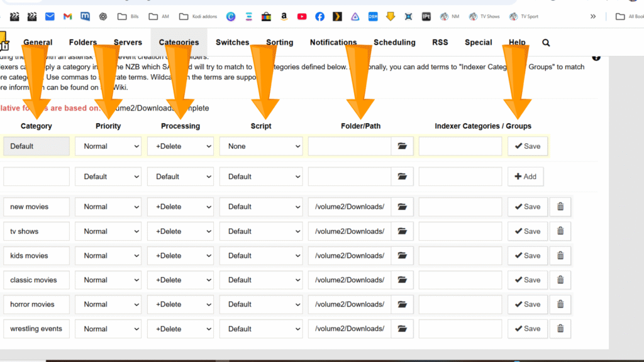Save the kids movies category
Viewport: 644px width, 362px height.
point(527,256)
